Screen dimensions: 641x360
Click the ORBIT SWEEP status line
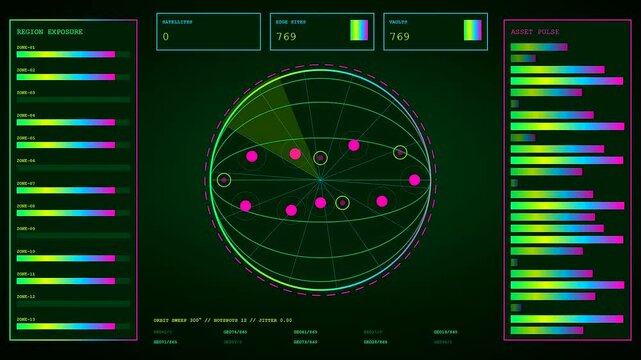pos(223,320)
